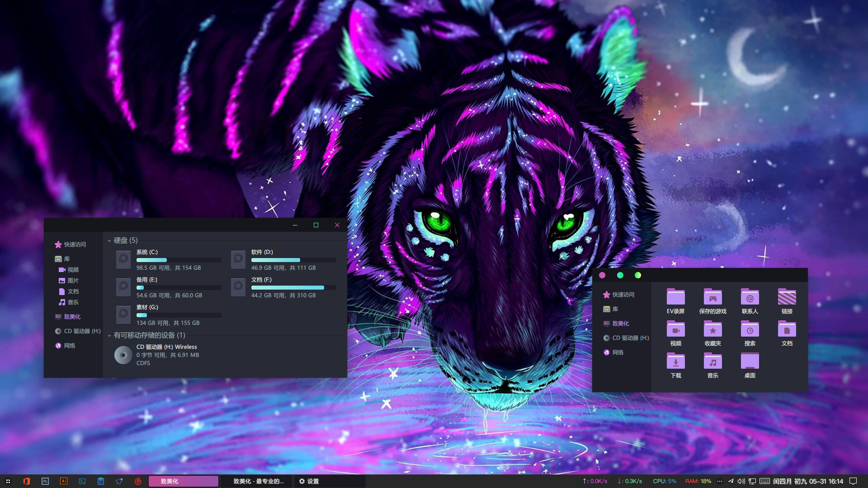The image size is (868, 488).
Task: Open the 联系人 folder icon
Action: (x=750, y=297)
